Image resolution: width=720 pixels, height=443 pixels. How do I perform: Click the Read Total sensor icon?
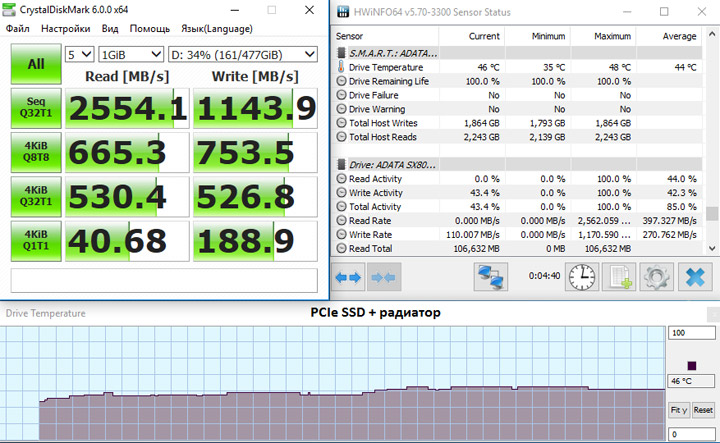[341, 248]
